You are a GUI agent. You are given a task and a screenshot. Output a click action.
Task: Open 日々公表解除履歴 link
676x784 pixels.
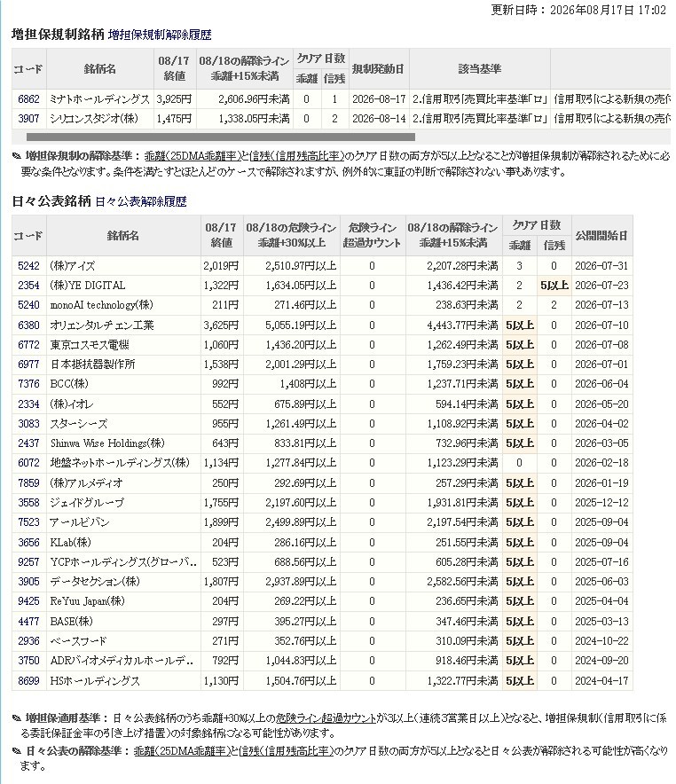141,201
